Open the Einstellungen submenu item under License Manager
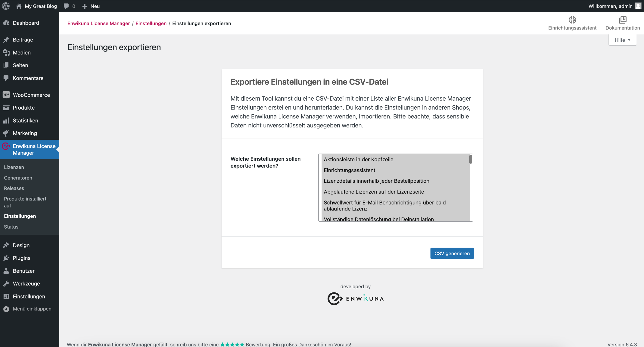 click(20, 216)
